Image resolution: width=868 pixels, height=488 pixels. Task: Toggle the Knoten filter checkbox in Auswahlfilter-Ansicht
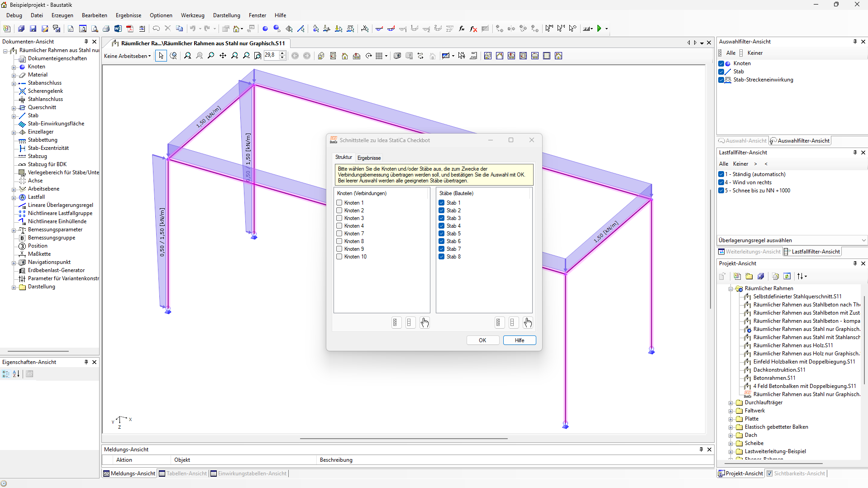pos(721,63)
